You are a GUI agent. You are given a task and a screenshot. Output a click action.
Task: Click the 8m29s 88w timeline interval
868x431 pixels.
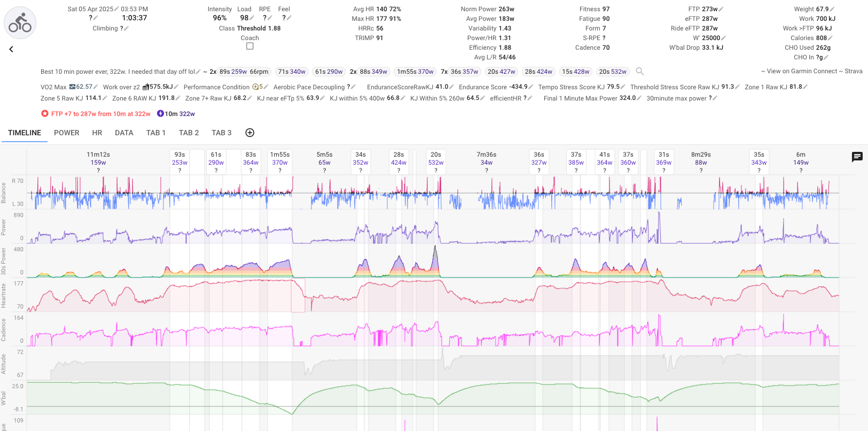pyautogui.click(x=701, y=162)
